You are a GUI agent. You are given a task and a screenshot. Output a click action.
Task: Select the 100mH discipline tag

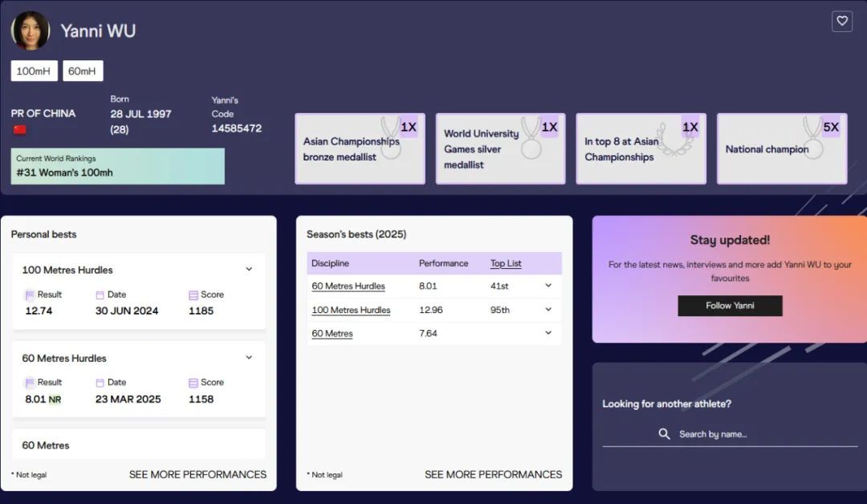point(34,71)
